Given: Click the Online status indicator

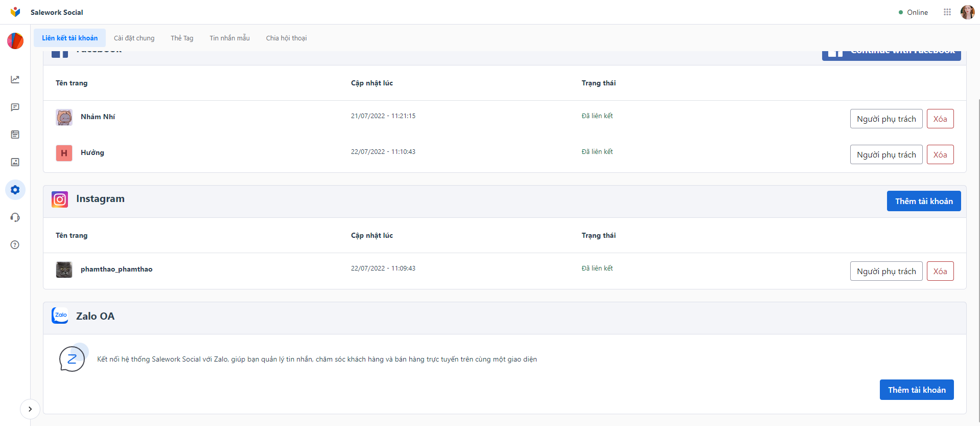Looking at the screenshot, I should pyautogui.click(x=913, y=12).
